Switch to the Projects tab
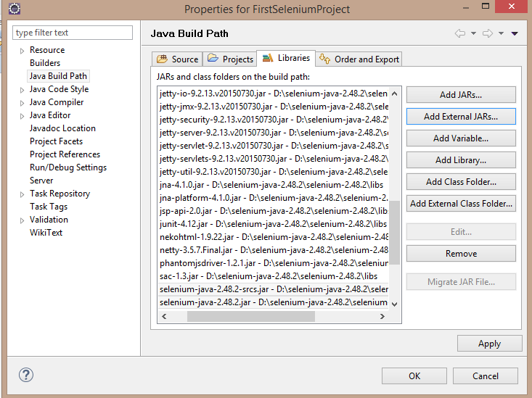This screenshot has height=398, width=532. click(x=230, y=59)
